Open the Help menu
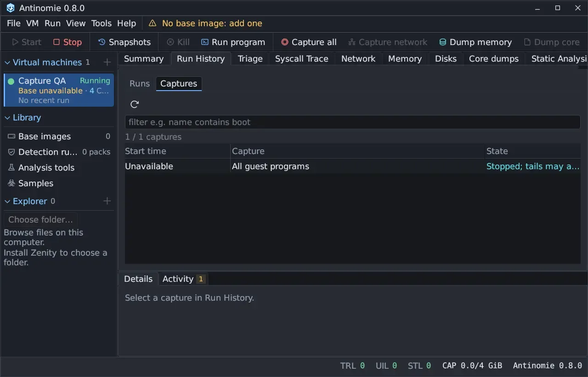Image resolution: width=588 pixels, height=377 pixels. tap(126, 23)
